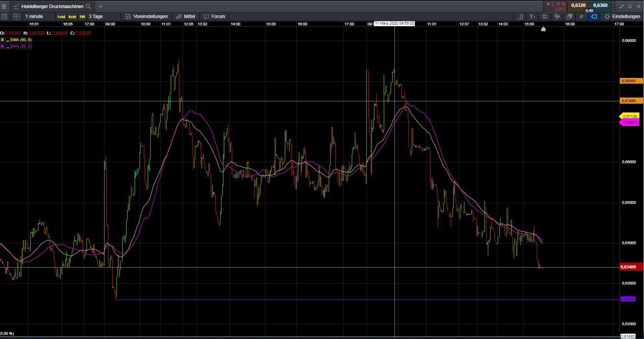Add a new chart tab with plus

click(101, 7)
